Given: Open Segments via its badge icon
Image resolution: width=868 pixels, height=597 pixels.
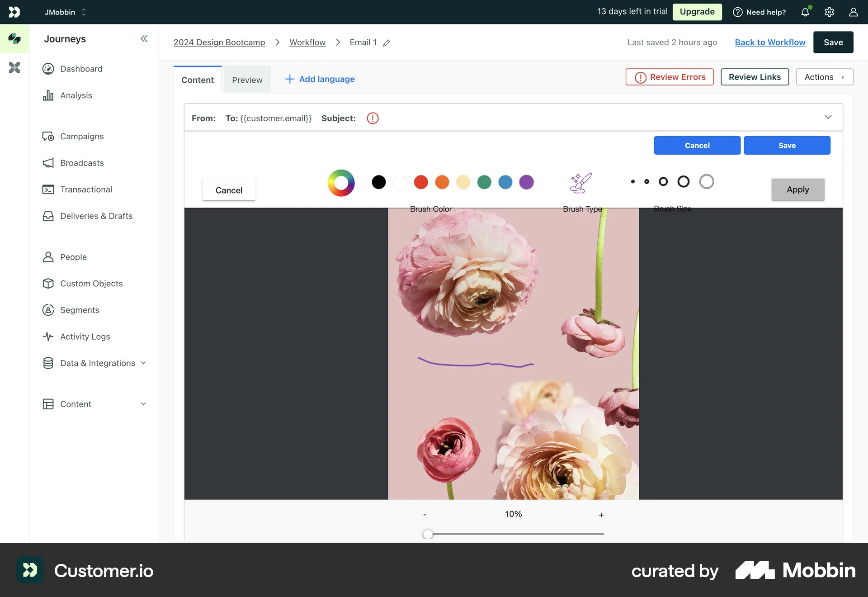Looking at the screenshot, I should 49,310.
